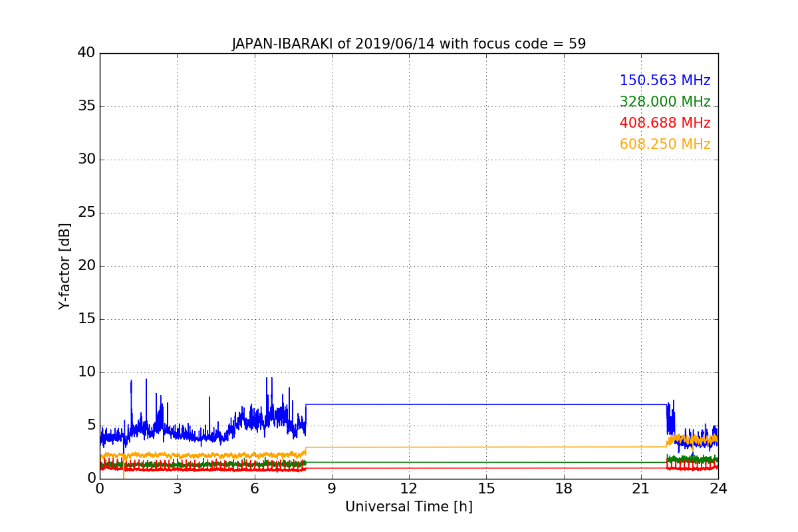Click y-axis tick label 25
Image resolution: width=798 pixels, height=532 pixels.
86,213
